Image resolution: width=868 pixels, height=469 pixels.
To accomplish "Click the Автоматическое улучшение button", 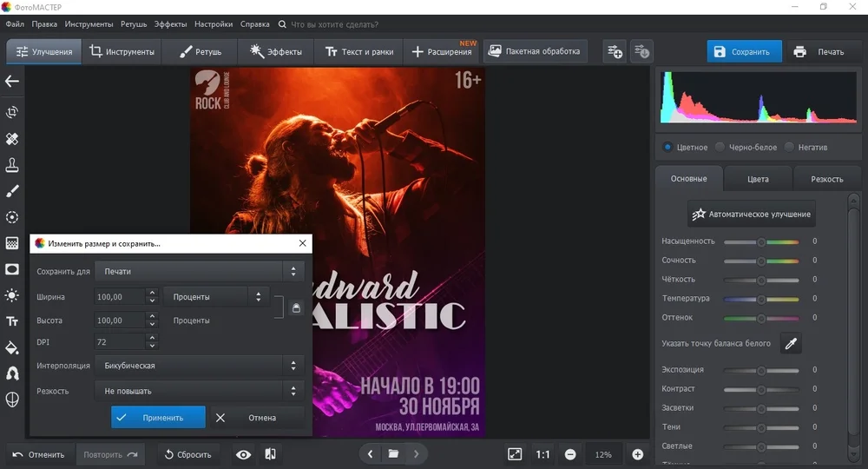I will click(752, 214).
